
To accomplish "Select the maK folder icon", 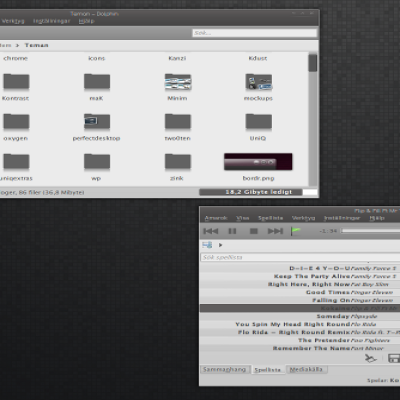I will click(x=97, y=82).
